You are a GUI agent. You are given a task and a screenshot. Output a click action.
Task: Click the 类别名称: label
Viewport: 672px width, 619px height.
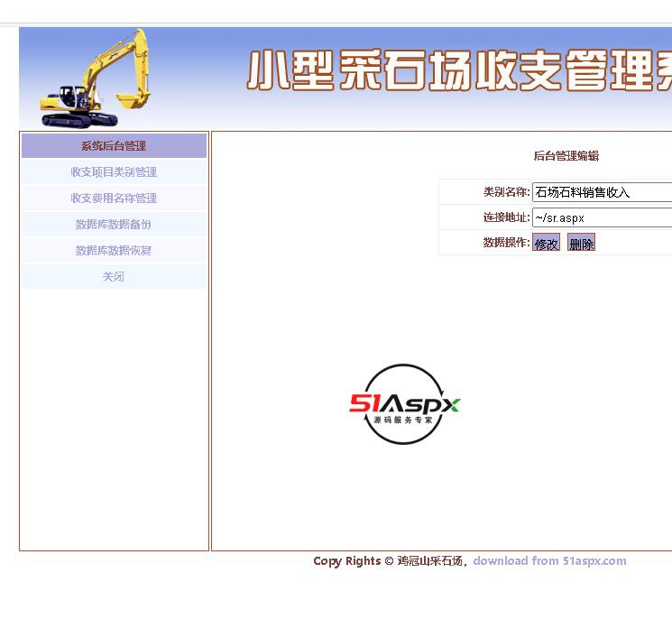tap(507, 191)
